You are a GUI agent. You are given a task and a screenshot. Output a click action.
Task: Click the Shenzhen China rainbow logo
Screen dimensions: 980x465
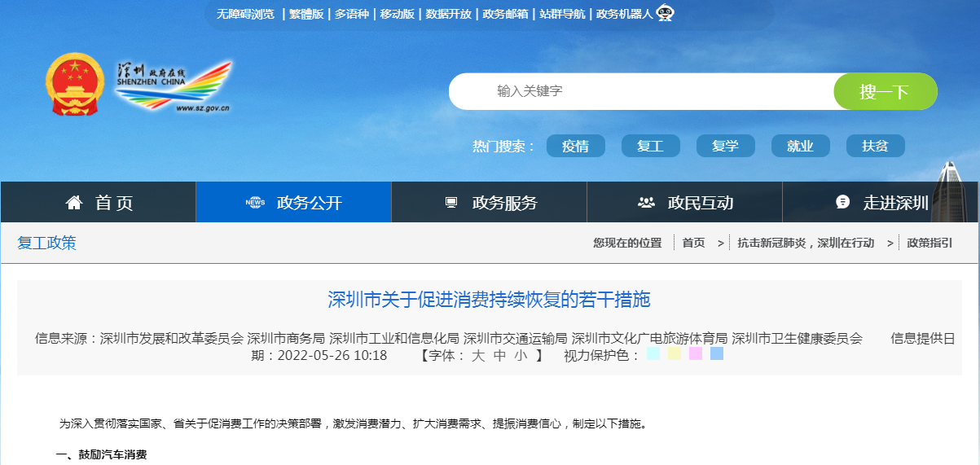pyautogui.click(x=174, y=86)
